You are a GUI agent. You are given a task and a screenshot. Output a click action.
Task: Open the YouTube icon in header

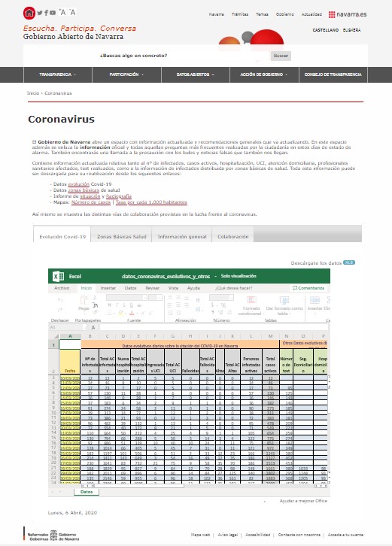pyautogui.click(x=53, y=13)
